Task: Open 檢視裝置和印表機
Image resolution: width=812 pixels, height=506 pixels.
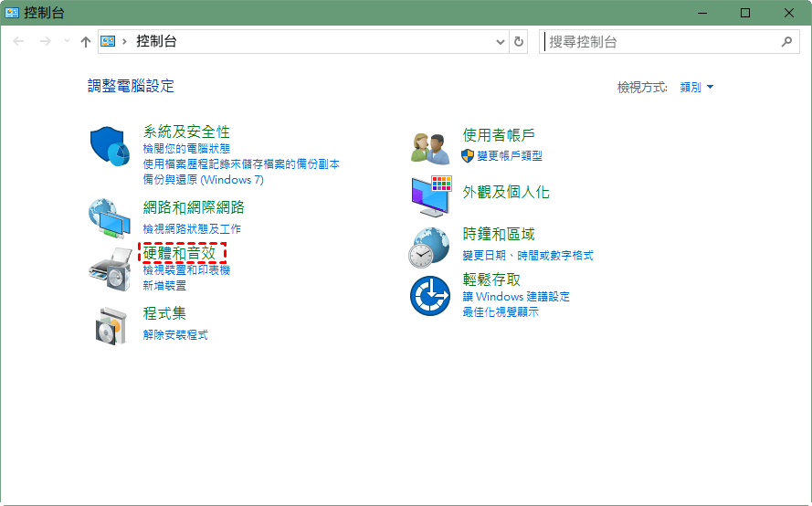Action: pyautogui.click(x=186, y=269)
